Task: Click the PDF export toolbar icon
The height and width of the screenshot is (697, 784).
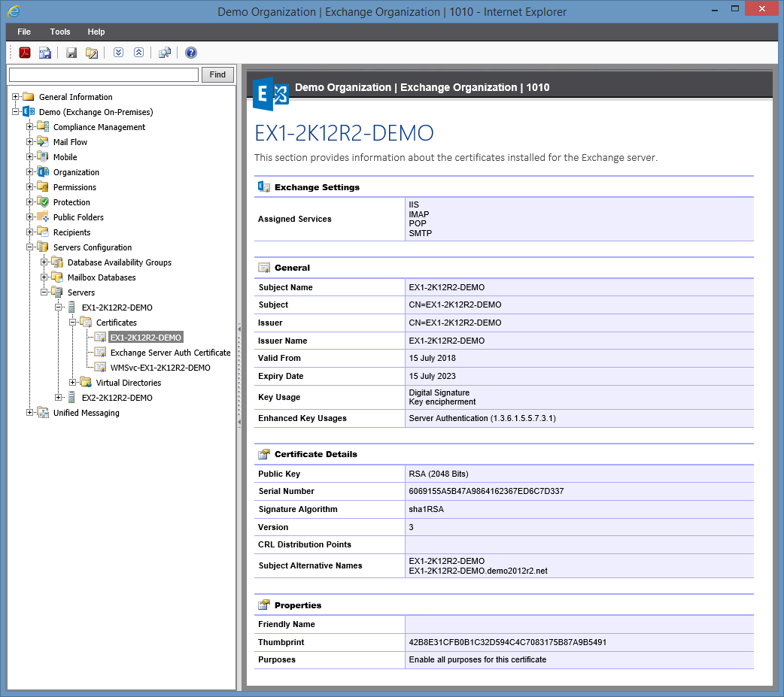Action: click(25, 53)
